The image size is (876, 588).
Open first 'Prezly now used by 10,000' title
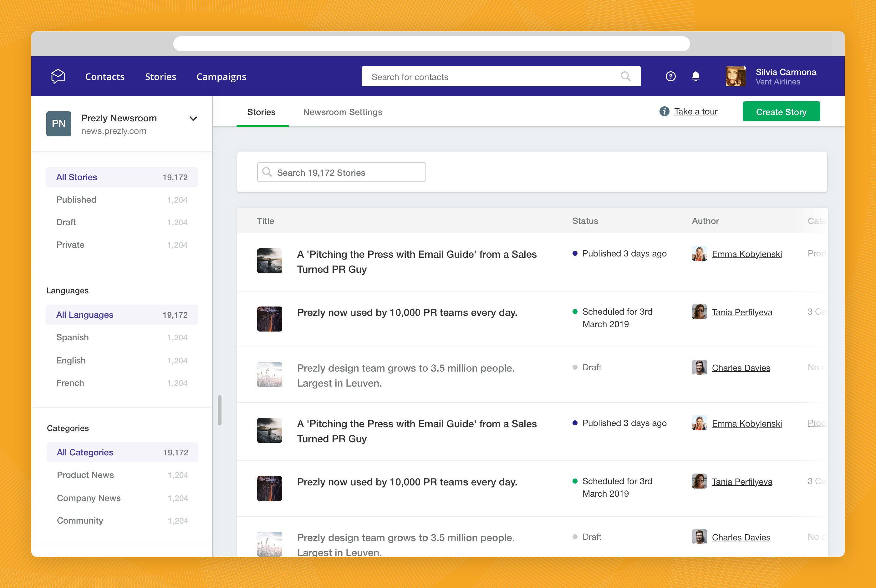(x=407, y=312)
